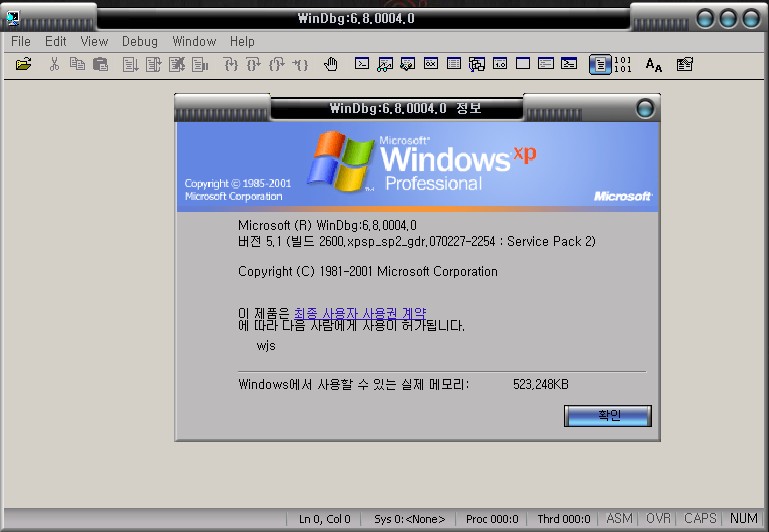The height and width of the screenshot is (532, 769).
Task: Click the WinDbg app icon in title bar
Action: tap(13, 19)
